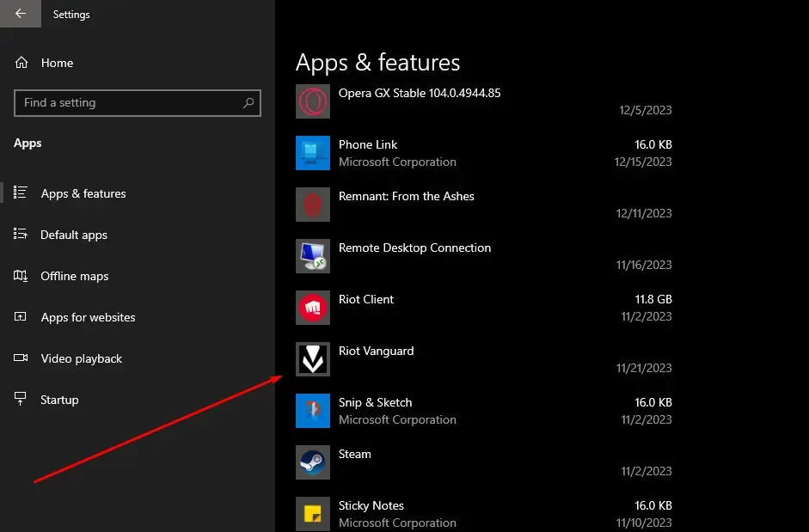Click the Default apps sidebar icon
The width and height of the screenshot is (809, 532).
point(20,234)
